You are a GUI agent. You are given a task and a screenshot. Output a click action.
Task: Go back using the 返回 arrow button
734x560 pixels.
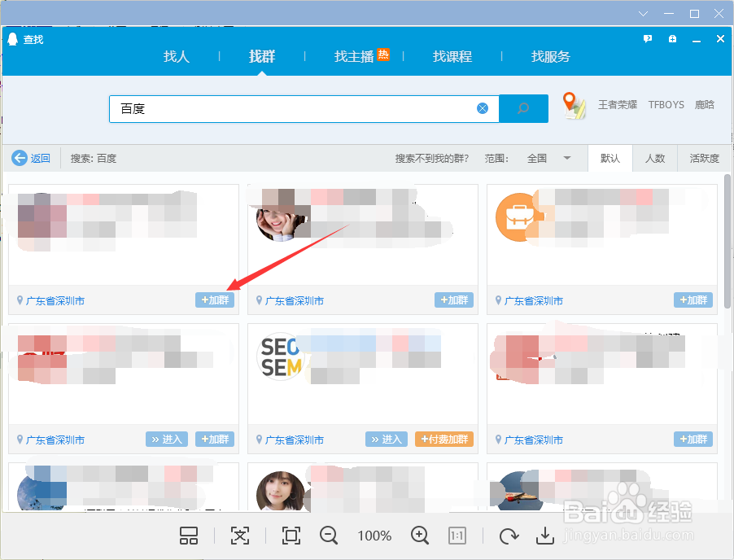click(31, 158)
